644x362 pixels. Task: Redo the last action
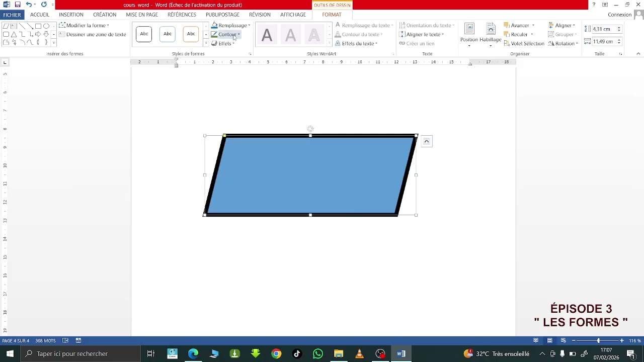[x=44, y=5]
